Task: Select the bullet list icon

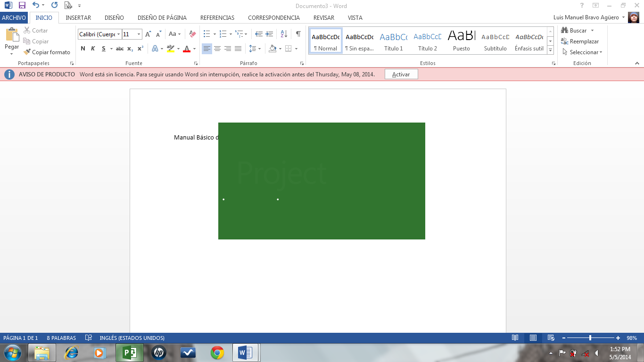Action: (206, 34)
